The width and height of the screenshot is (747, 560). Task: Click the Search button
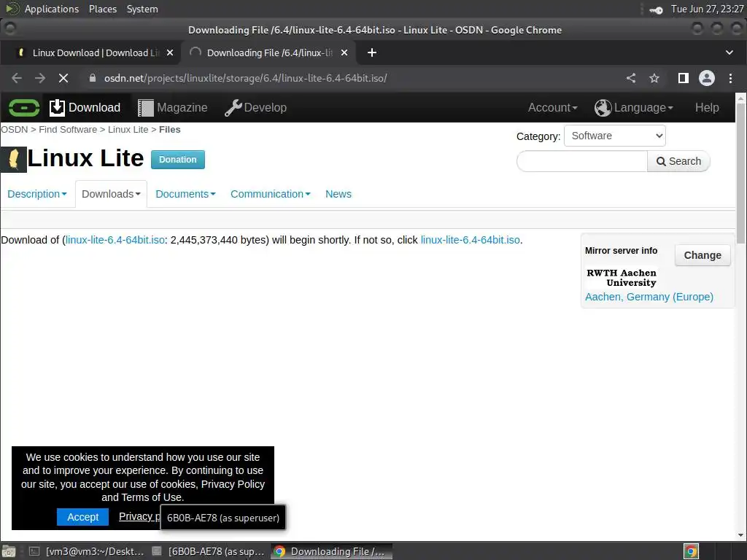tap(678, 161)
